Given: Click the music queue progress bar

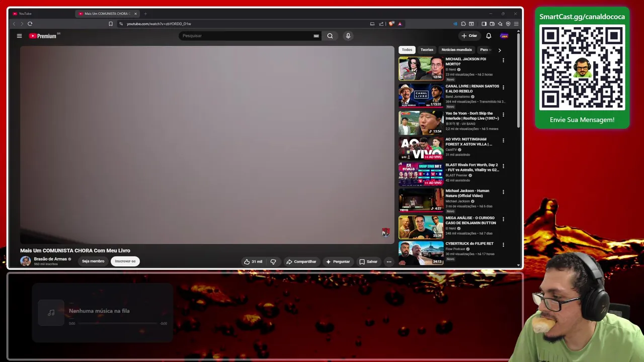Looking at the screenshot, I should 117,323.
